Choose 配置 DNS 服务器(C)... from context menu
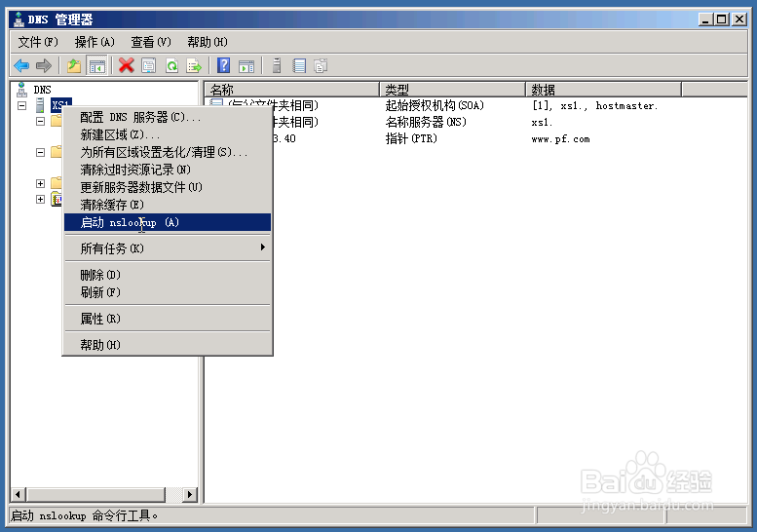Screen dimensions: 757x532 click(x=168, y=117)
